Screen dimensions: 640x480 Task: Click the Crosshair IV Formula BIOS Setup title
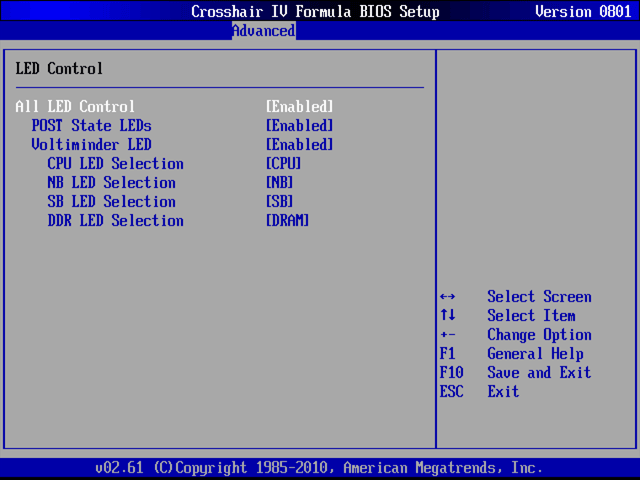click(x=316, y=11)
